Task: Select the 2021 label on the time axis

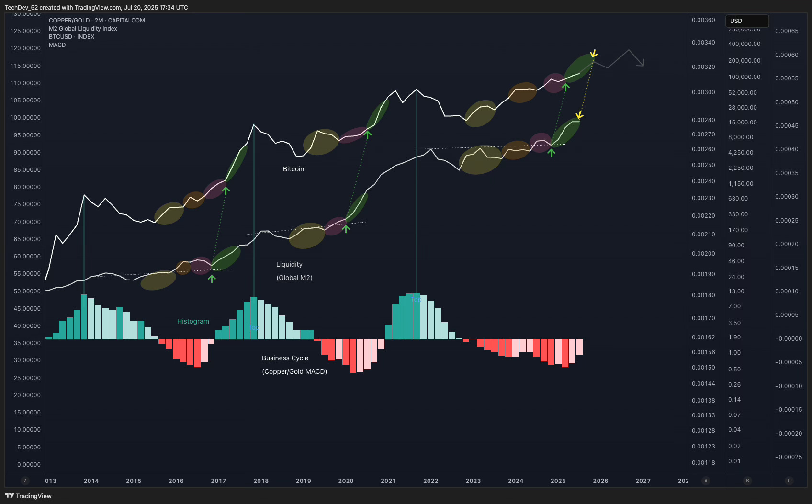Action: [x=388, y=481]
